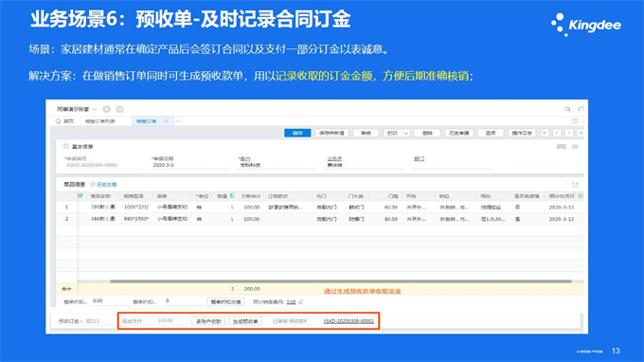Open the column settings gear in the table header

coord(581,196)
